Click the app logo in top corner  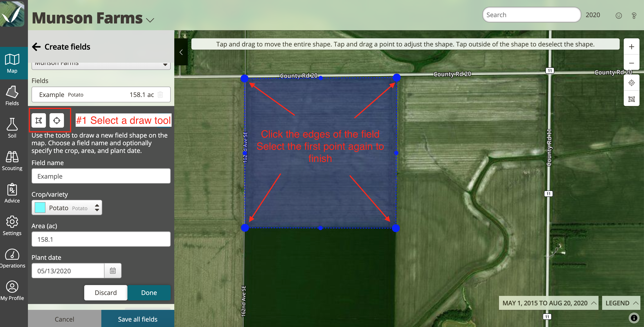(12, 14)
